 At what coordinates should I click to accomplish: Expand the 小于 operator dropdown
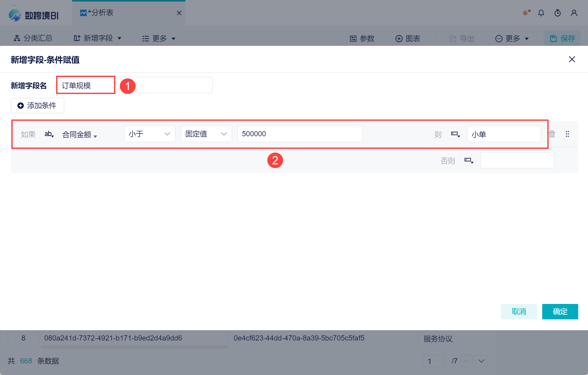tap(150, 134)
